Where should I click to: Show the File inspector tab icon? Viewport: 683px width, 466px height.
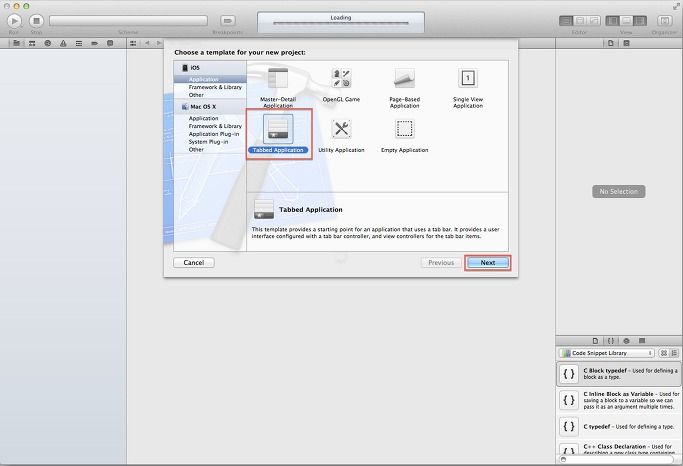(x=611, y=43)
